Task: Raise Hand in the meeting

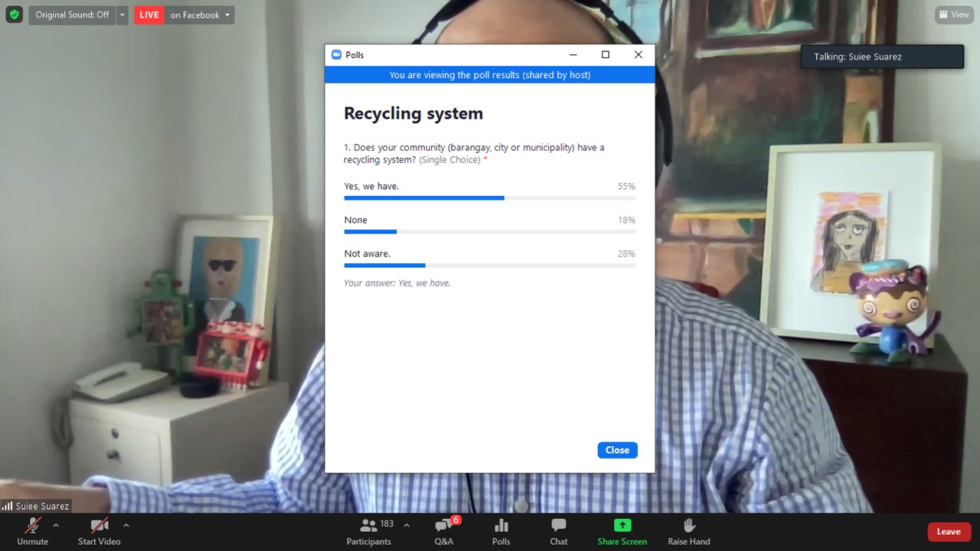Action: pos(689,531)
